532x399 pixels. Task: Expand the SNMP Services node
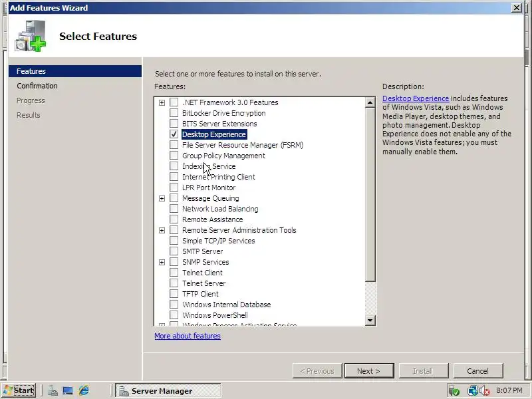click(x=162, y=262)
